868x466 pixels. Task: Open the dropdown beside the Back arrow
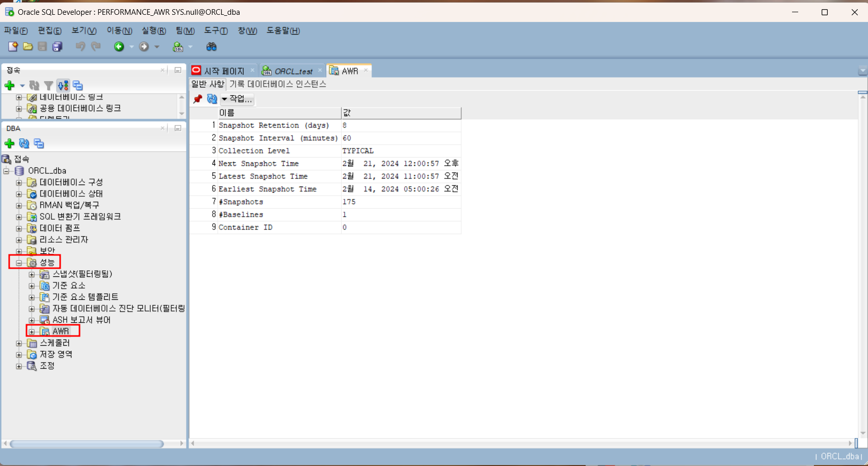(x=131, y=47)
